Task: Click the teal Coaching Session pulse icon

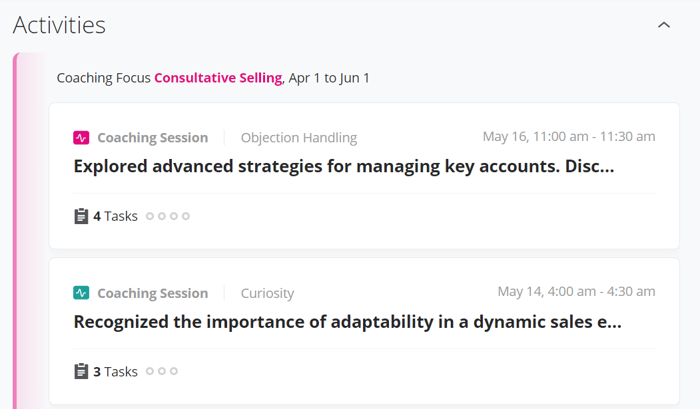Action: 81,293
